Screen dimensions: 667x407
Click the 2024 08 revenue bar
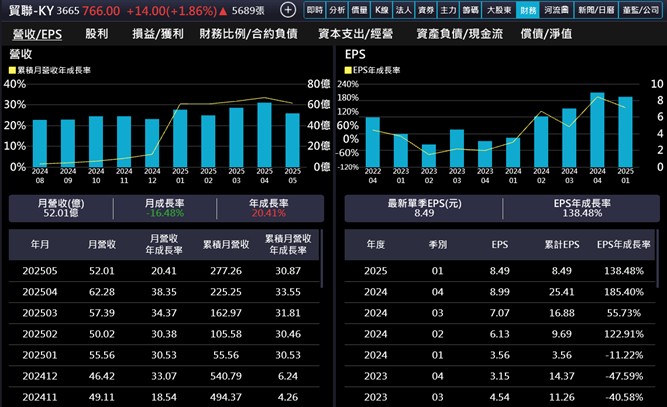(x=40, y=143)
